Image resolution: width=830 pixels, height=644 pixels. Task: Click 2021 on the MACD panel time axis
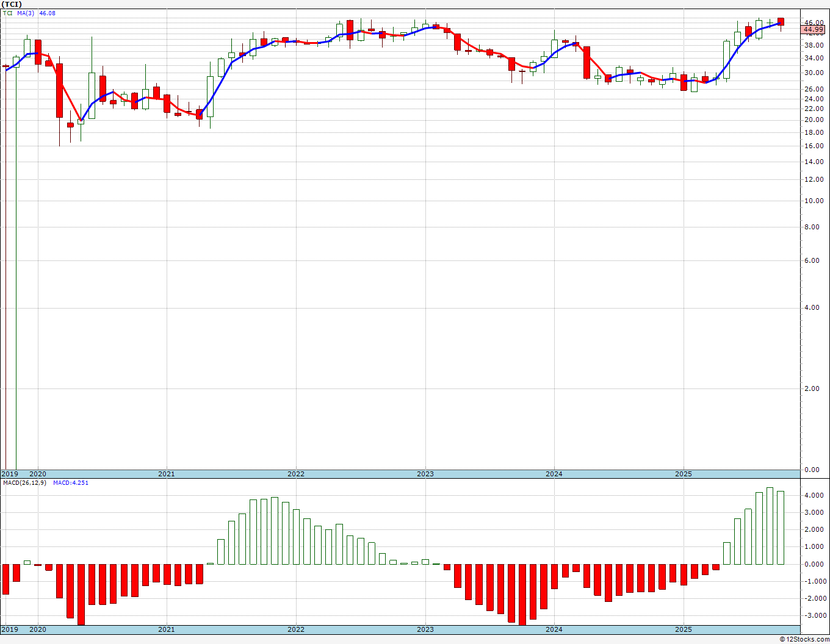click(167, 629)
